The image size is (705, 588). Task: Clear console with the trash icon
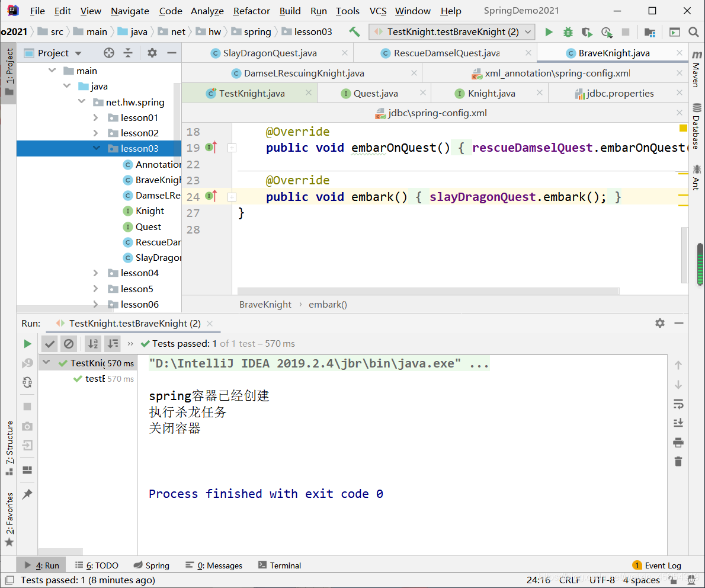click(678, 462)
